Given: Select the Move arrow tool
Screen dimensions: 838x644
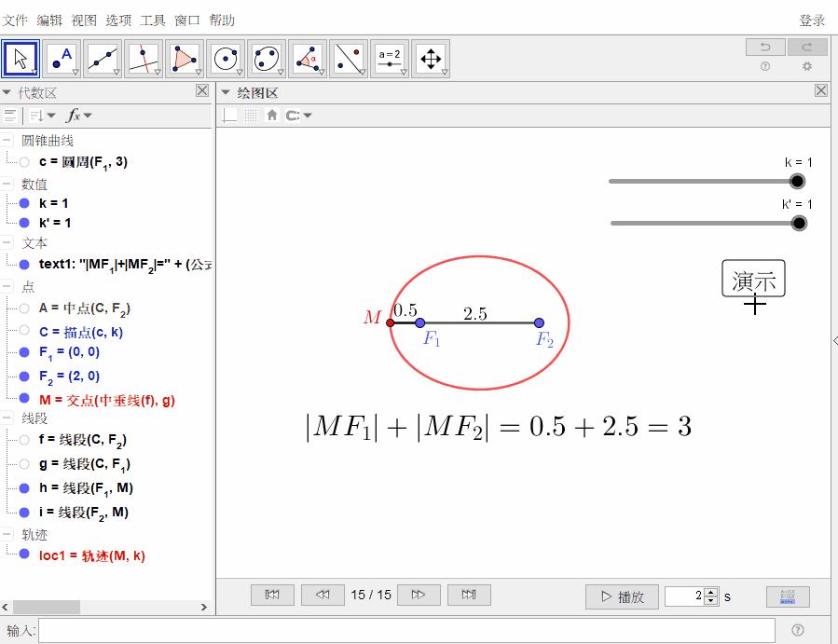Looking at the screenshot, I should (21, 59).
